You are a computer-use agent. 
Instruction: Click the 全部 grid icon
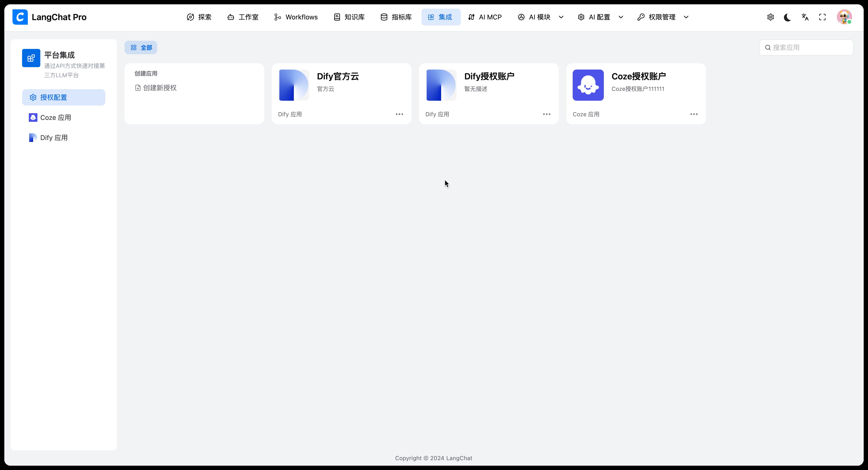click(133, 47)
